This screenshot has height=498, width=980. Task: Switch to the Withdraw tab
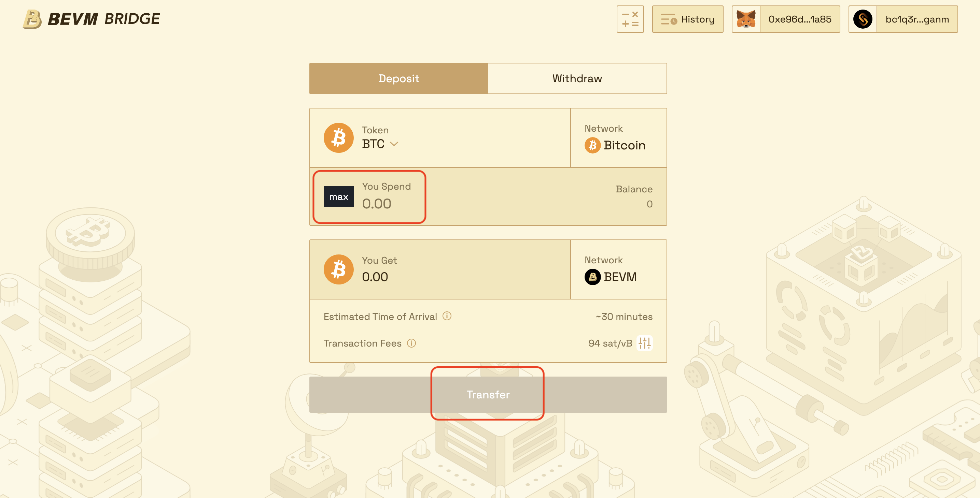[577, 78]
